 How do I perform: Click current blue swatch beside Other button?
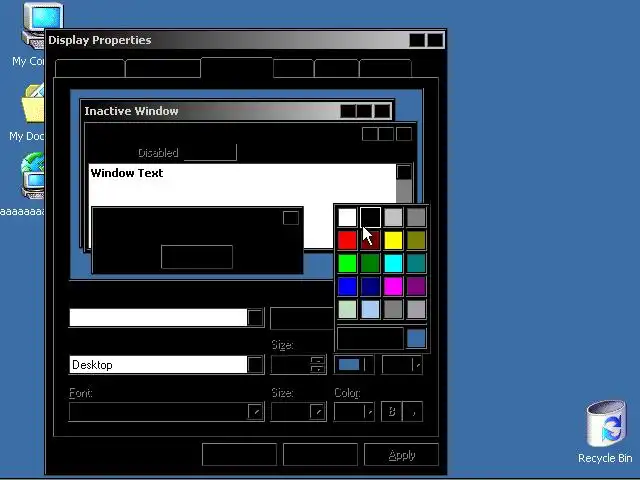coord(416,338)
